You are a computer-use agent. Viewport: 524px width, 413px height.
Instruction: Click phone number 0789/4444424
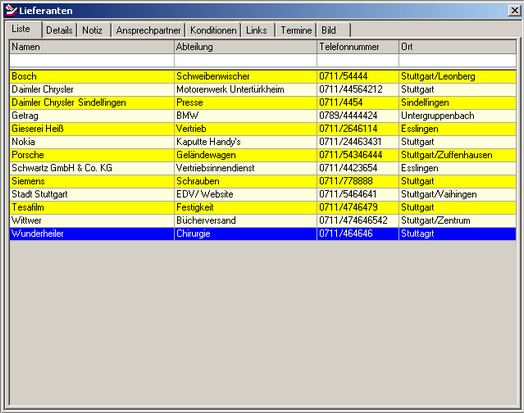(x=358, y=116)
